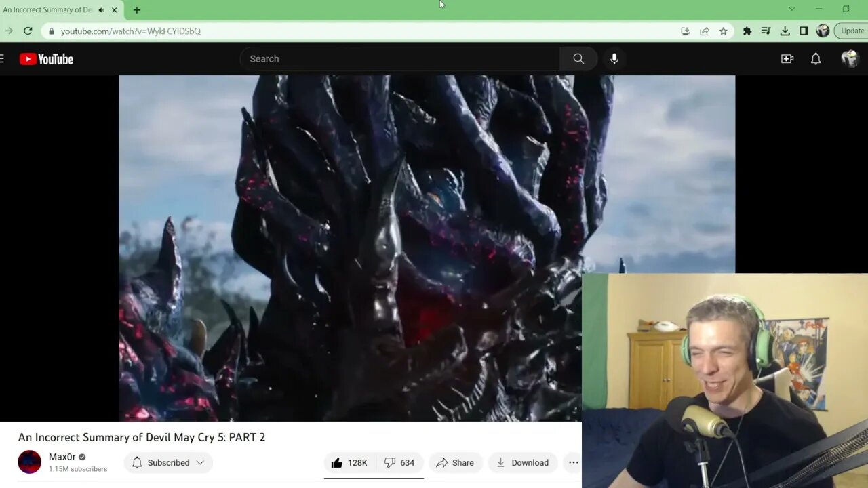The width and height of the screenshot is (868, 488).
Task: Open the tab search chevron
Action: click(x=791, y=9)
